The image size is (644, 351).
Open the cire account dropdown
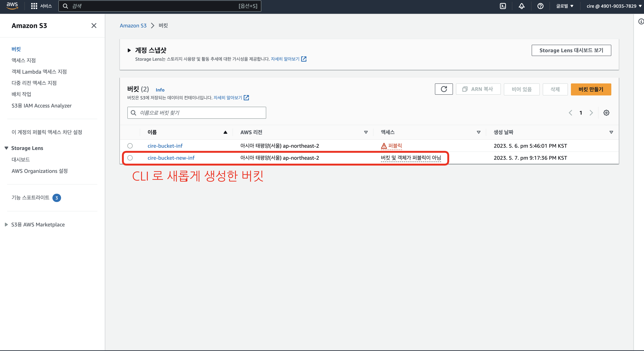point(614,6)
